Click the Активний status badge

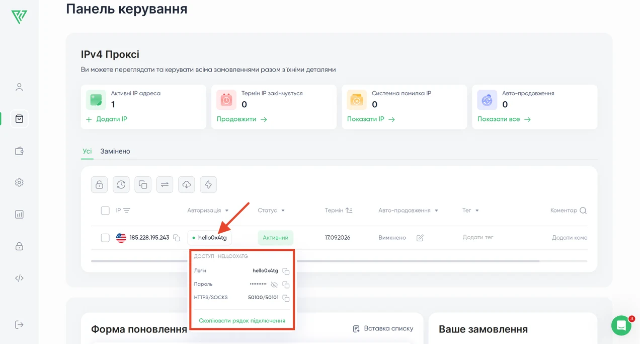pyautogui.click(x=275, y=238)
